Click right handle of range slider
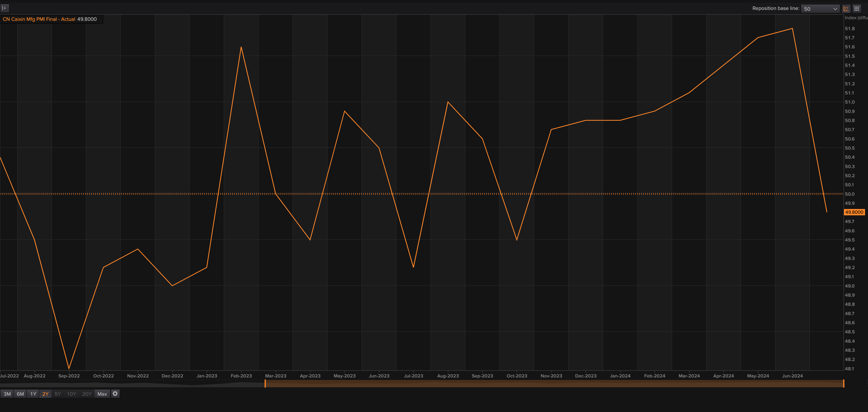 [843, 383]
